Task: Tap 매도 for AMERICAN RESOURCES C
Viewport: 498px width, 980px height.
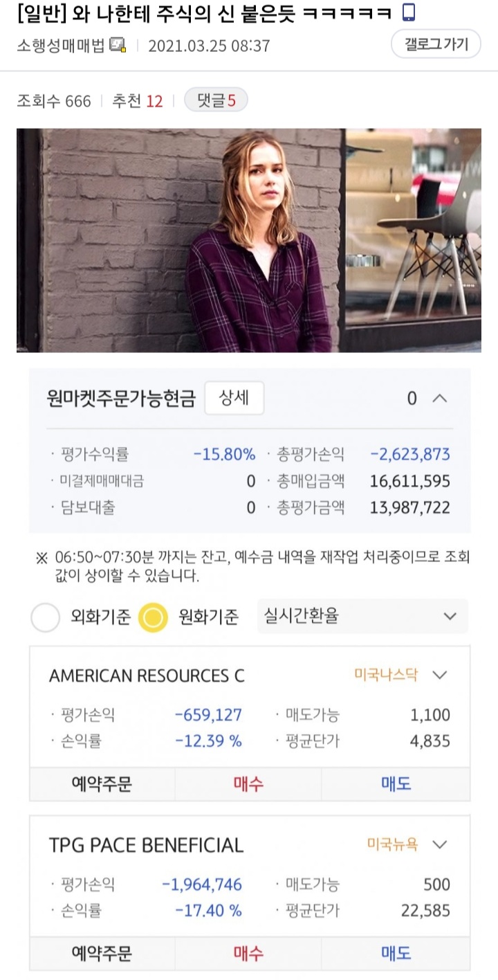Action: [396, 784]
